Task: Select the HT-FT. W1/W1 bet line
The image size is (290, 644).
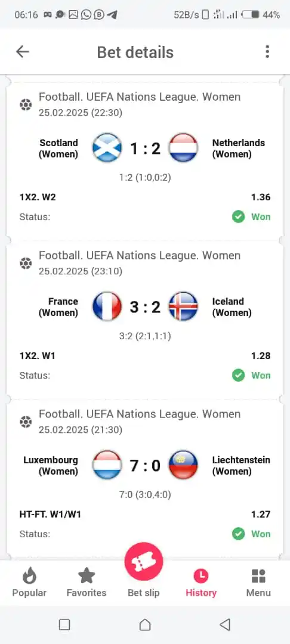Action: tap(145, 514)
